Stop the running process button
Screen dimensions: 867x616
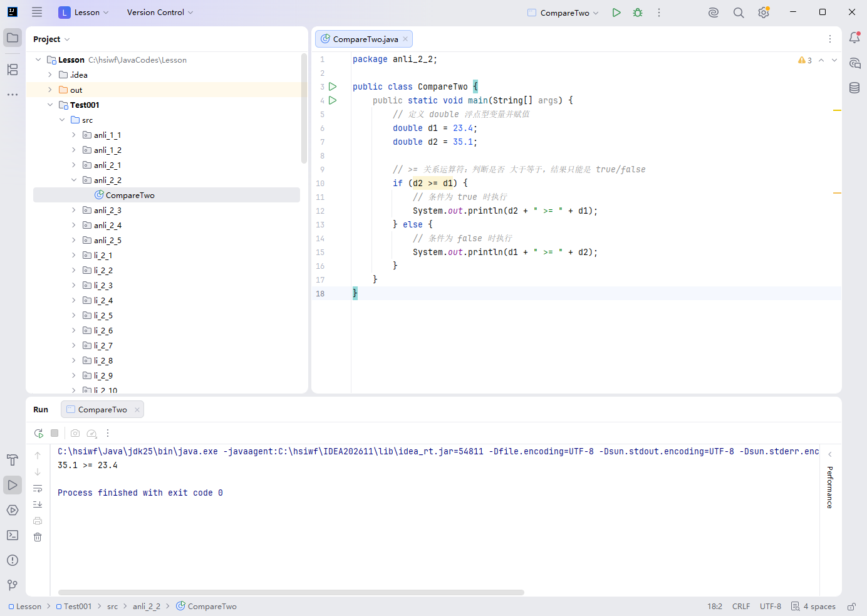tap(55, 433)
